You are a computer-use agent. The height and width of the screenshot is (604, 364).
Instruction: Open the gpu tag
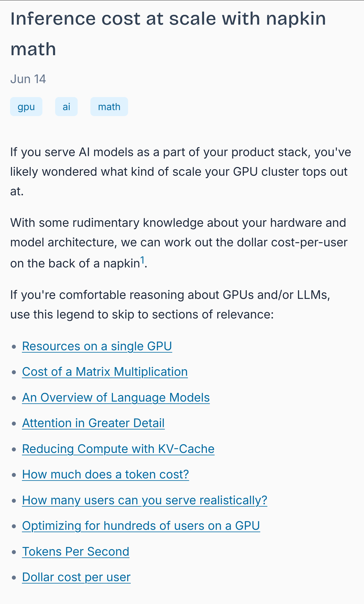pyautogui.click(x=26, y=107)
